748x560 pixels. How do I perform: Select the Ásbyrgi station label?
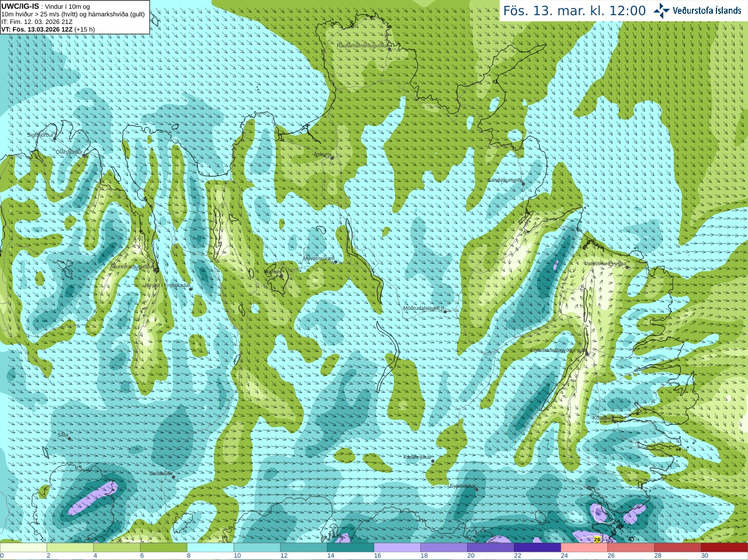tap(322, 154)
